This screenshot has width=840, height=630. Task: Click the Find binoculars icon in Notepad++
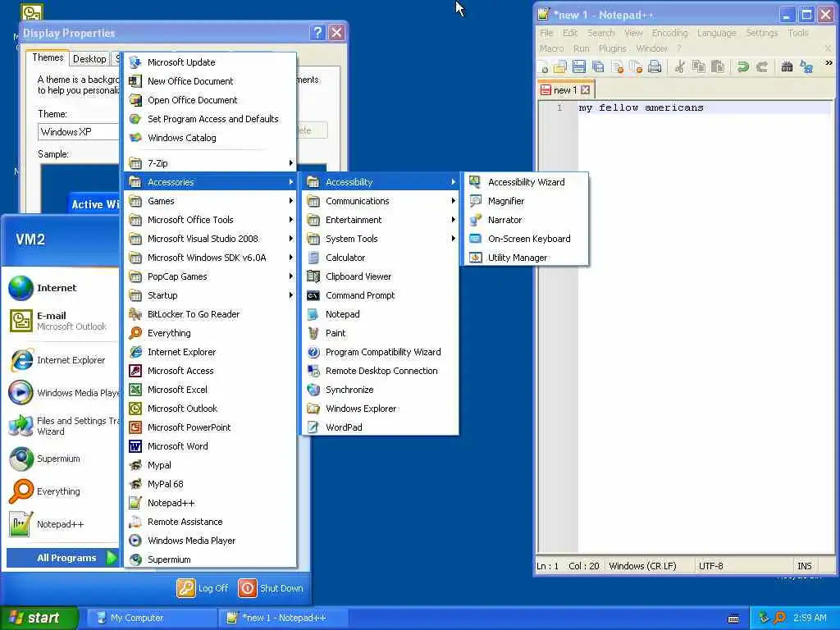coord(787,67)
